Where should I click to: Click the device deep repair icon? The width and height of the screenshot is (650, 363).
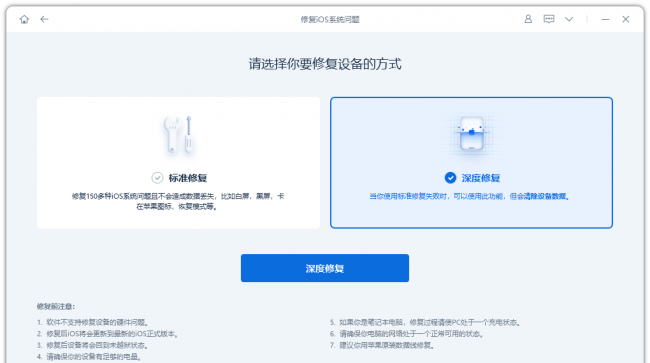(472, 133)
